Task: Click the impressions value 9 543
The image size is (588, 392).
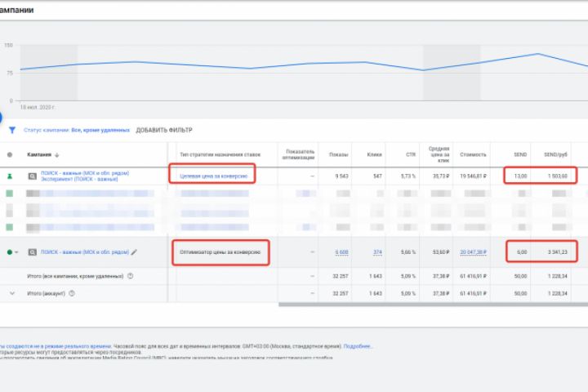Action: 341,176
